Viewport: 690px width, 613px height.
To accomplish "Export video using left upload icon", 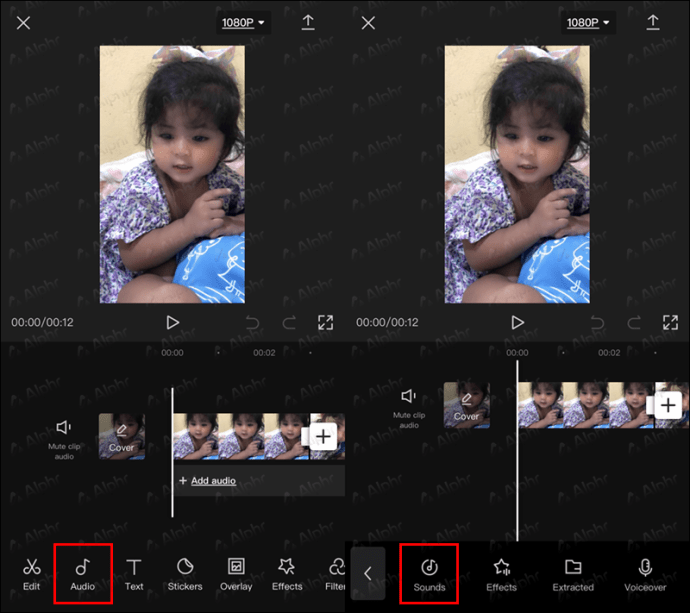I will (x=308, y=22).
